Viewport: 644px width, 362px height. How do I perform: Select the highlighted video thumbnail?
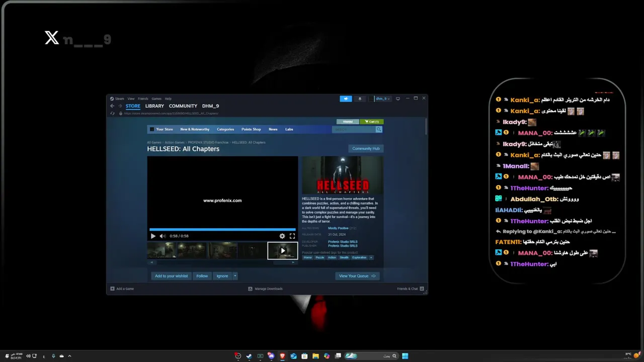(282, 250)
